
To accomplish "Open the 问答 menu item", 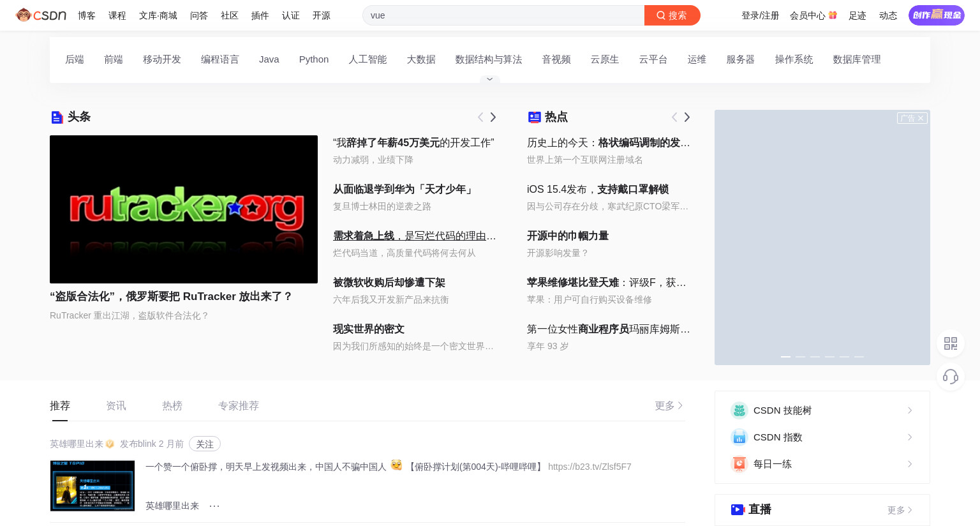I will click(199, 15).
